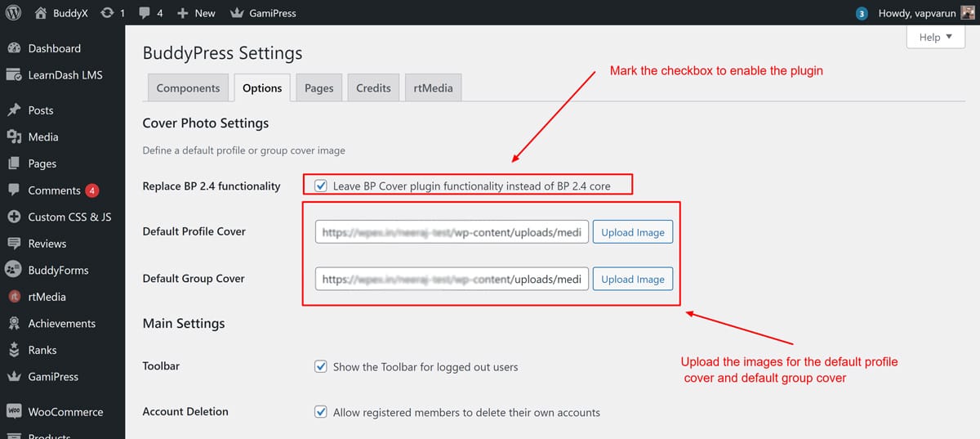Viewport: 980px width, 439px height.
Task: Click the WordPress logo icon
Action: [14, 13]
